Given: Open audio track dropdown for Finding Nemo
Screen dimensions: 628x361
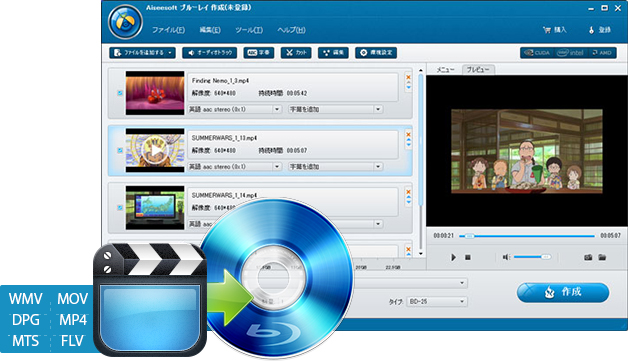Looking at the screenshot, I should coord(277,109).
